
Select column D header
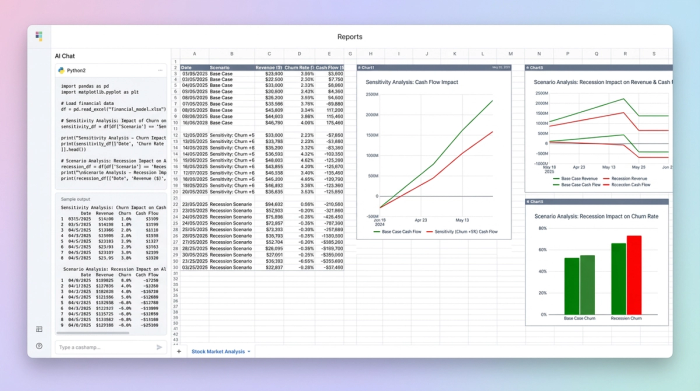click(x=299, y=54)
